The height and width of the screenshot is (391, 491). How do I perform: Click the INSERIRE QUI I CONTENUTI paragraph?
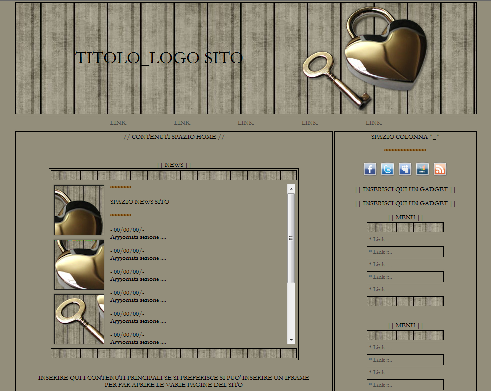click(x=174, y=381)
